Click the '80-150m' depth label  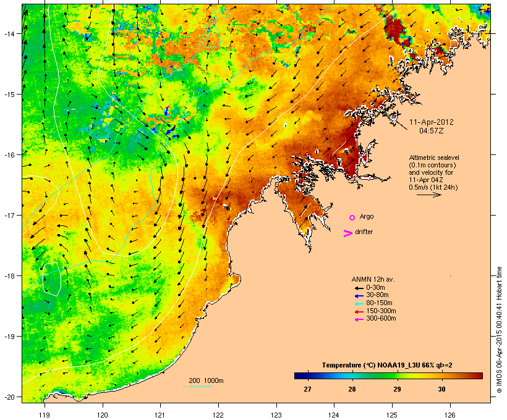coord(379,303)
